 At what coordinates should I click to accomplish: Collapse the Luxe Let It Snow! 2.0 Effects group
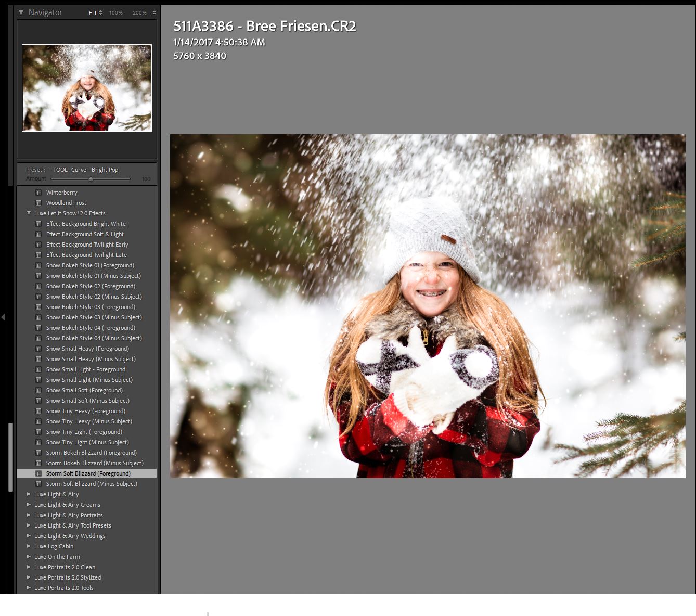(x=29, y=213)
